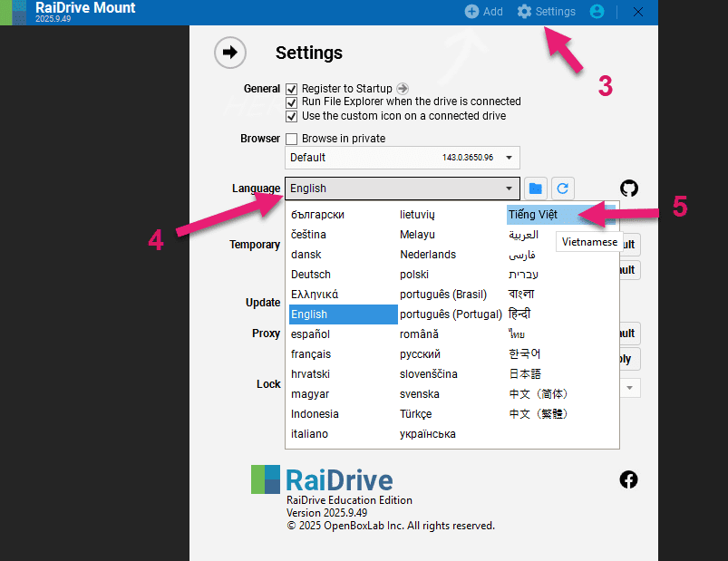The width and height of the screenshot is (728, 561).
Task: Select Türkçe language option
Action: pos(416,414)
